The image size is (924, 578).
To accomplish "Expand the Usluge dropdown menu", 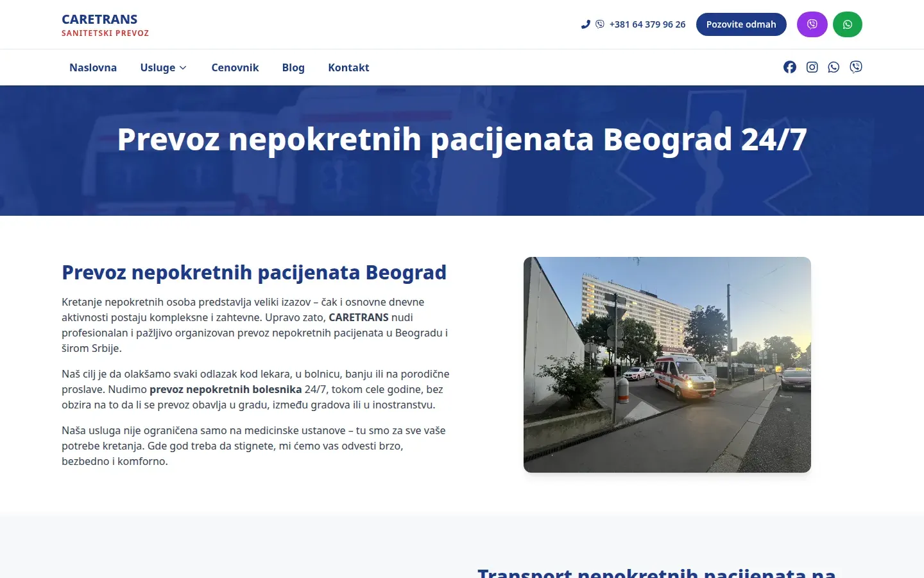I will (164, 67).
